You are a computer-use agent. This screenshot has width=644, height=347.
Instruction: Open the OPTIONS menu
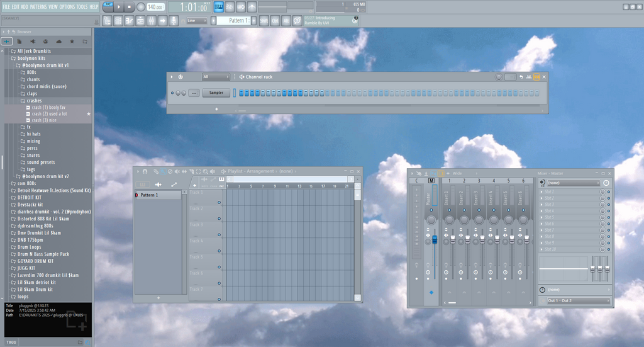(67, 7)
